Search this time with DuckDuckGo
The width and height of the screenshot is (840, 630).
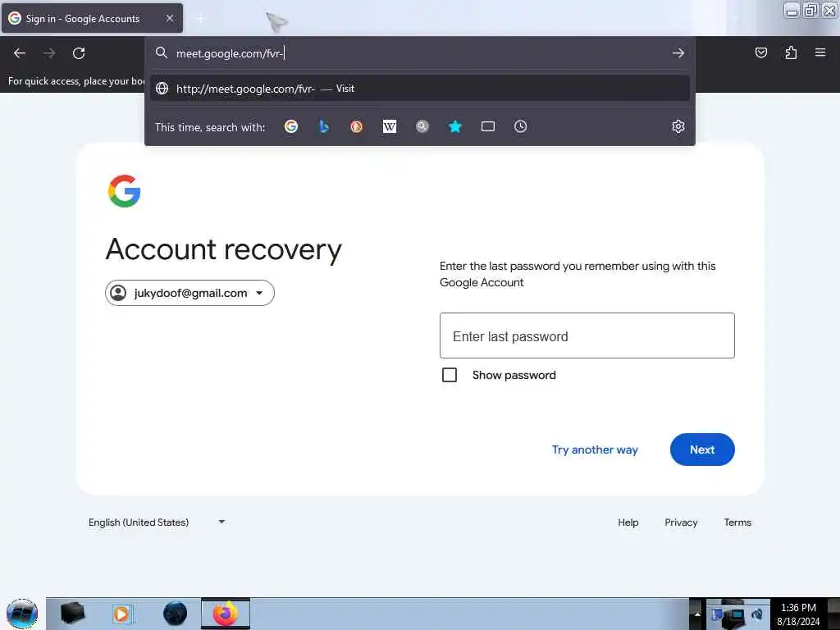pos(356,126)
